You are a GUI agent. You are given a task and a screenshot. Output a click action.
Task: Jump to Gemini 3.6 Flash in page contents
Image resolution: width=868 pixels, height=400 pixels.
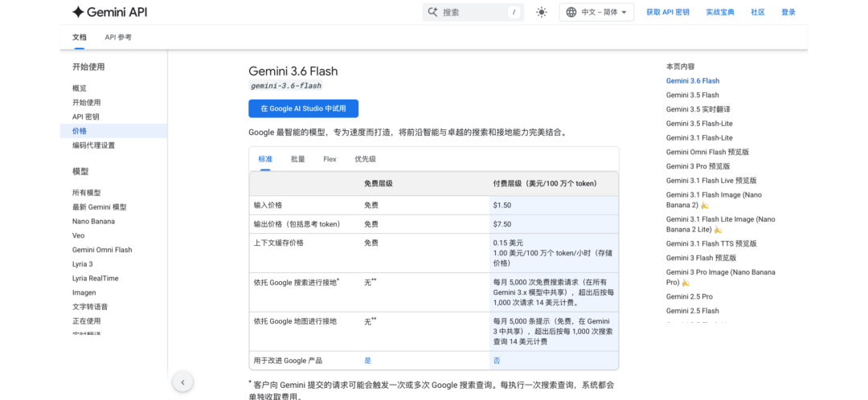coord(693,80)
